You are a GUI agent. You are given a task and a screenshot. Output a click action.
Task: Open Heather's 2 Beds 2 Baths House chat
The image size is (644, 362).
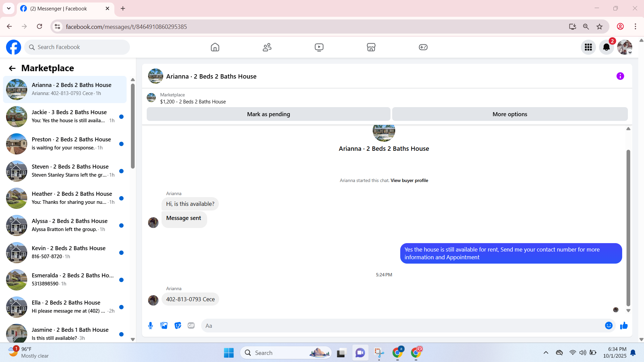[65, 198]
